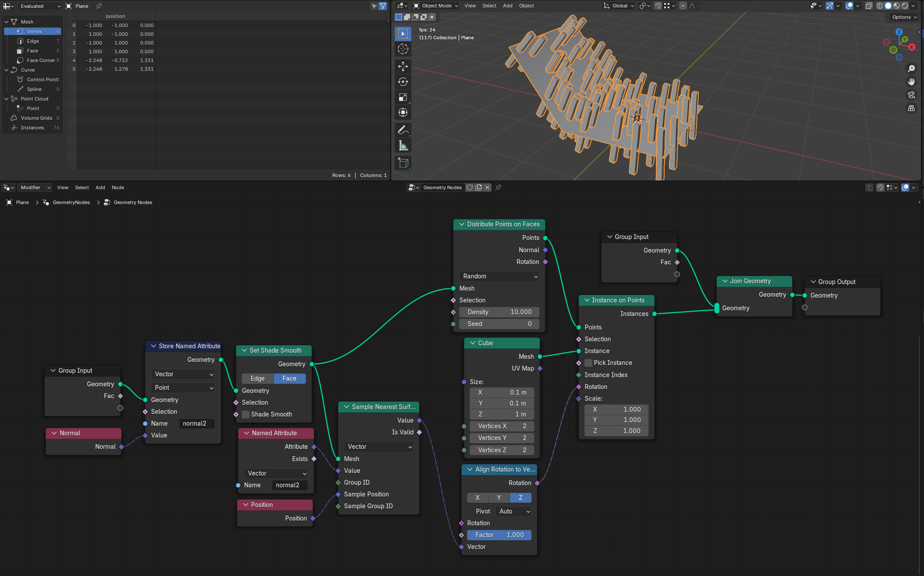924x576 pixels.
Task: Choose X axis in Align Rotation node
Action: pyautogui.click(x=478, y=498)
